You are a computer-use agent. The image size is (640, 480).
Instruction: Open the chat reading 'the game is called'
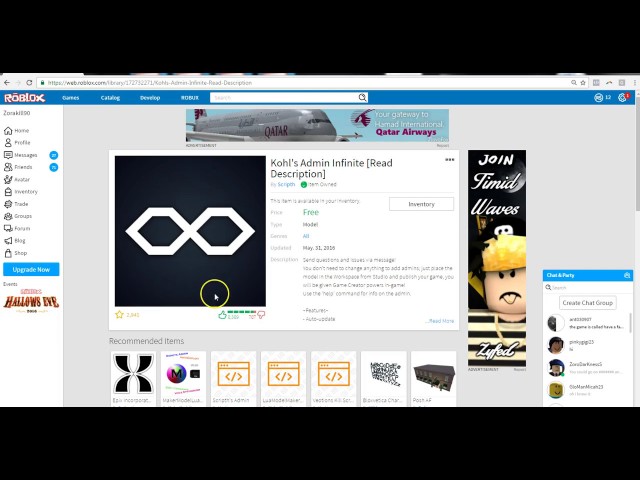(x=587, y=323)
